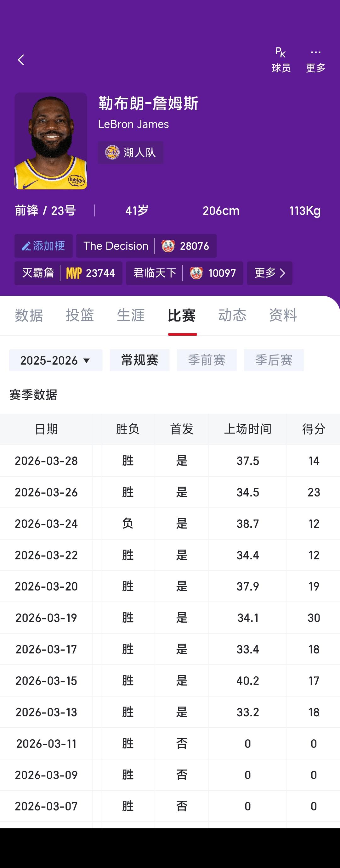Select the 季后赛 filter
This screenshot has width=340, height=868.
(274, 360)
